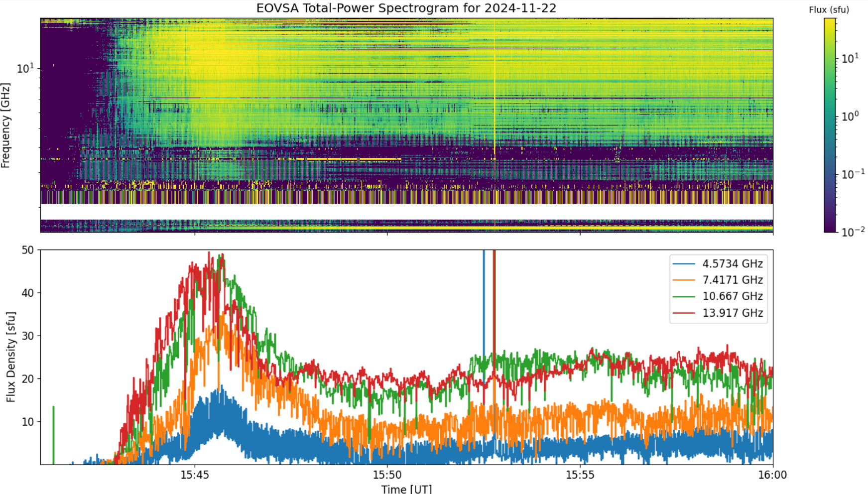868x494 pixels.
Task: Click the blue line sample in the legend
Action: point(684,264)
